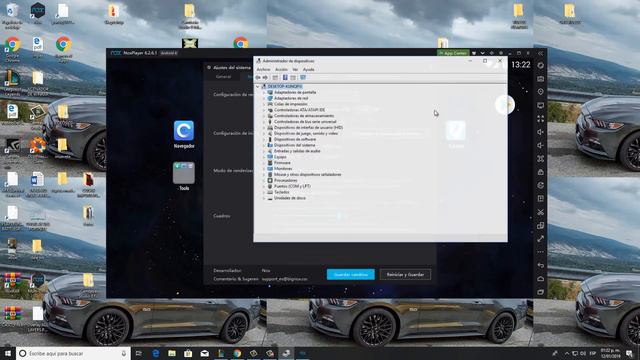
Task: Click the Android home icon in Nox sidebar
Action: click(540, 279)
